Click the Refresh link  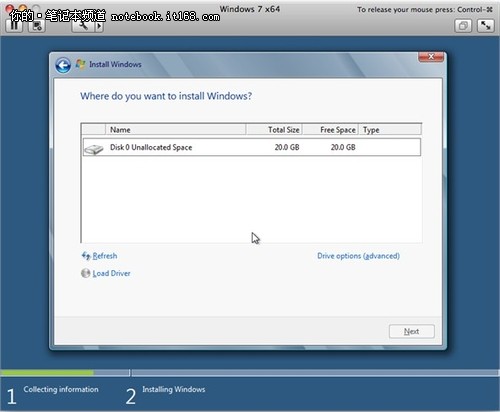click(x=105, y=256)
